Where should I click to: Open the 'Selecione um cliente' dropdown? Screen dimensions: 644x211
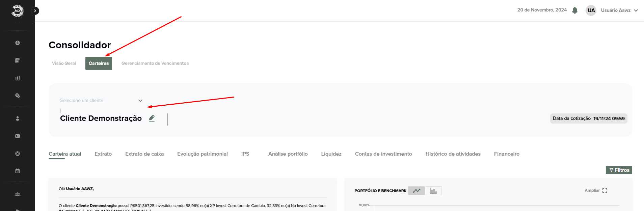(101, 101)
